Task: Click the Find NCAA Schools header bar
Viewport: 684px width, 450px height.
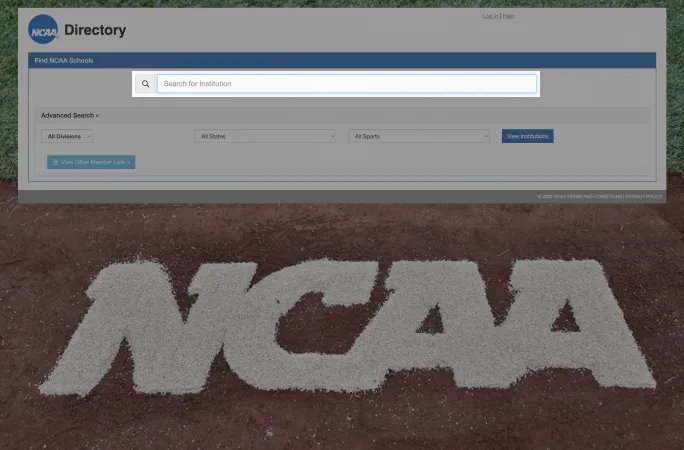Action: point(342,61)
